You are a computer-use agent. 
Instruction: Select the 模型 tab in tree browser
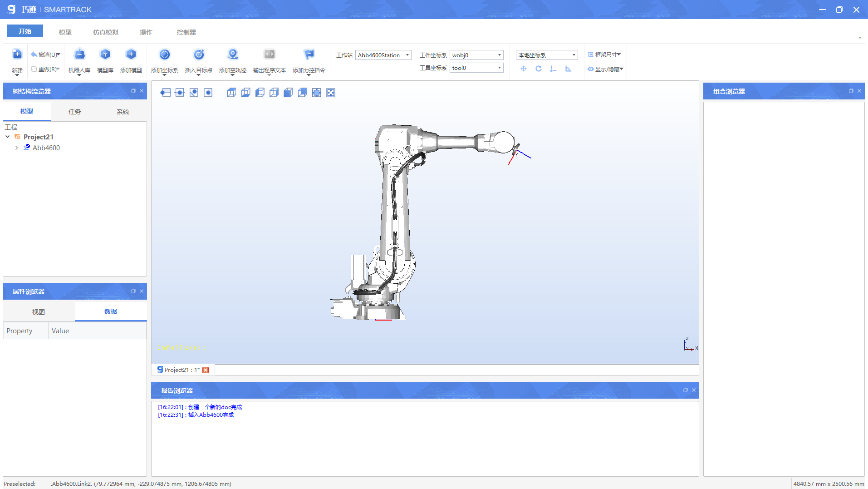point(27,111)
